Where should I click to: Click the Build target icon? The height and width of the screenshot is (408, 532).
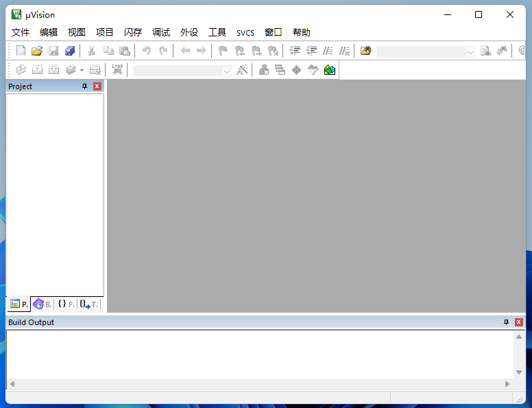[x=37, y=70]
